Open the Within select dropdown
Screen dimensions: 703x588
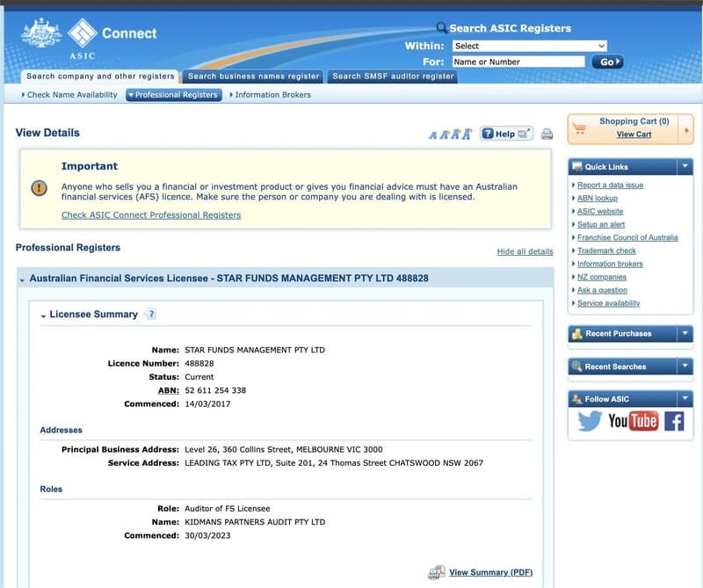pyautogui.click(x=530, y=46)
